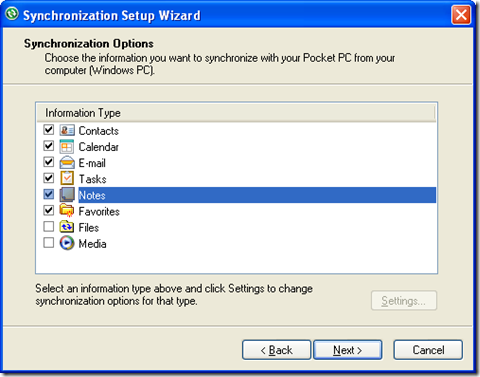The image size is (480, 377).
Task: Uncheck the Favorites checkbox
Action: coord(49,210)
